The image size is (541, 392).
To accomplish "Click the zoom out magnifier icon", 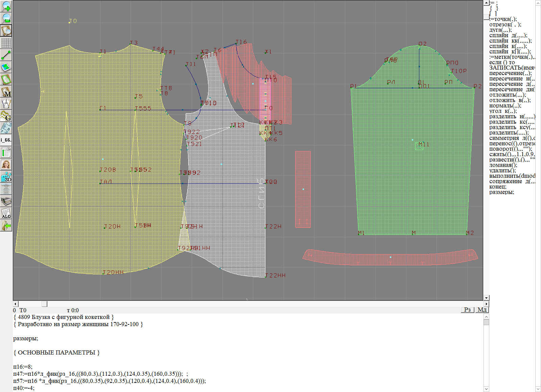I will point(6,18).
